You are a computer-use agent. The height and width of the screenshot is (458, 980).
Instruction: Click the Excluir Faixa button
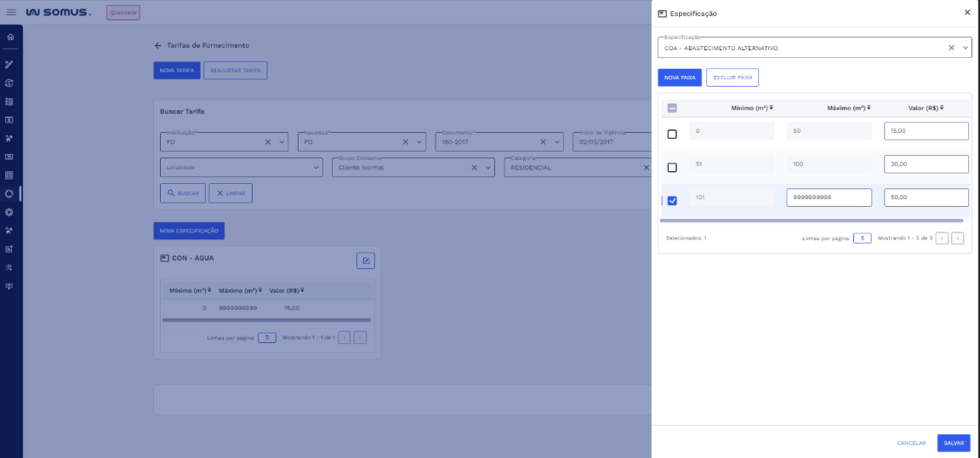[732, 77]
